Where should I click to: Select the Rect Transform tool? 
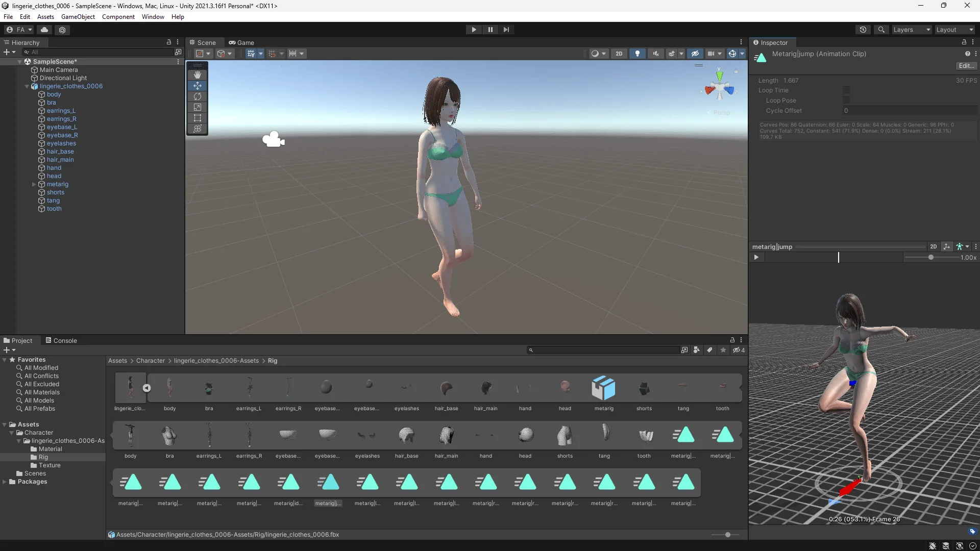click(x=197, y=118)
